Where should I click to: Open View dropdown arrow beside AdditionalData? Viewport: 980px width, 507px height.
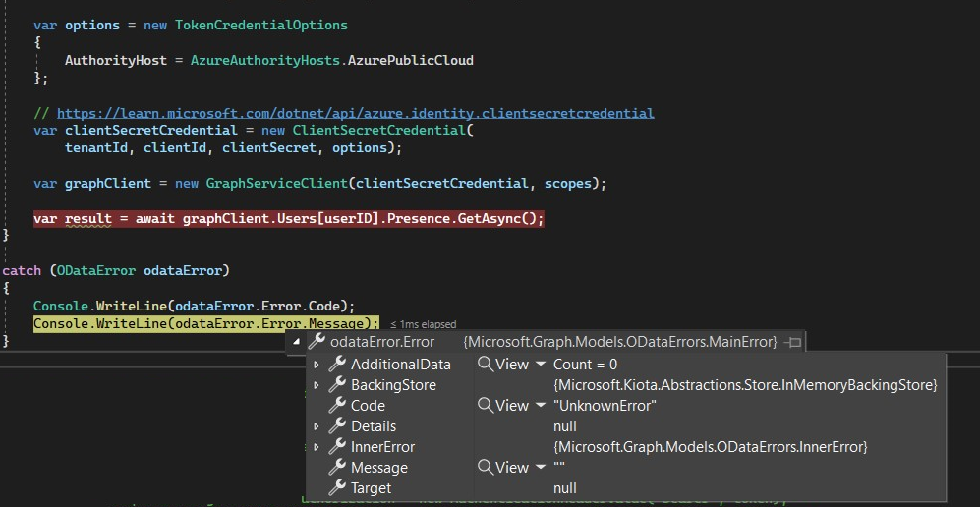point(541,364)
